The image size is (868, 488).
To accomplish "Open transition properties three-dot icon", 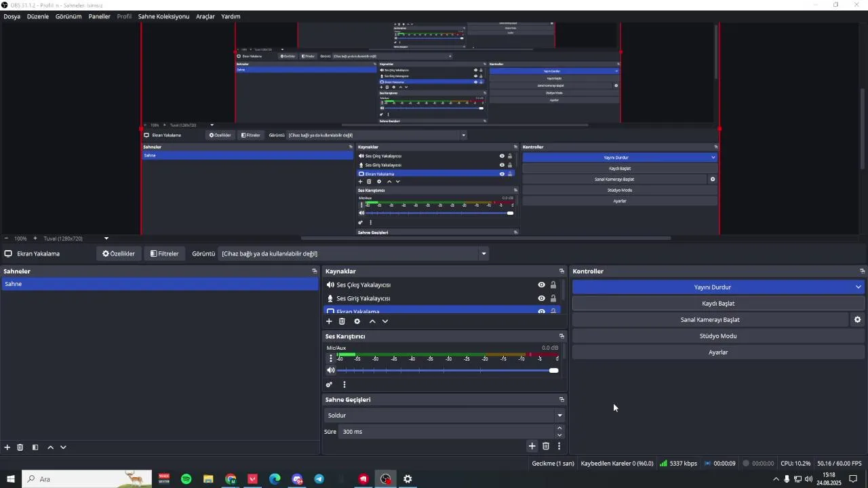I will coord(559,446).
